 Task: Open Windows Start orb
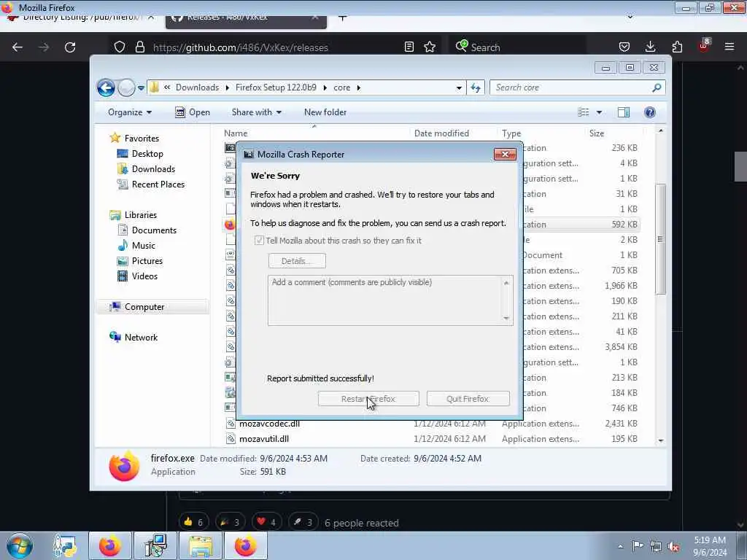coord(20,545)
